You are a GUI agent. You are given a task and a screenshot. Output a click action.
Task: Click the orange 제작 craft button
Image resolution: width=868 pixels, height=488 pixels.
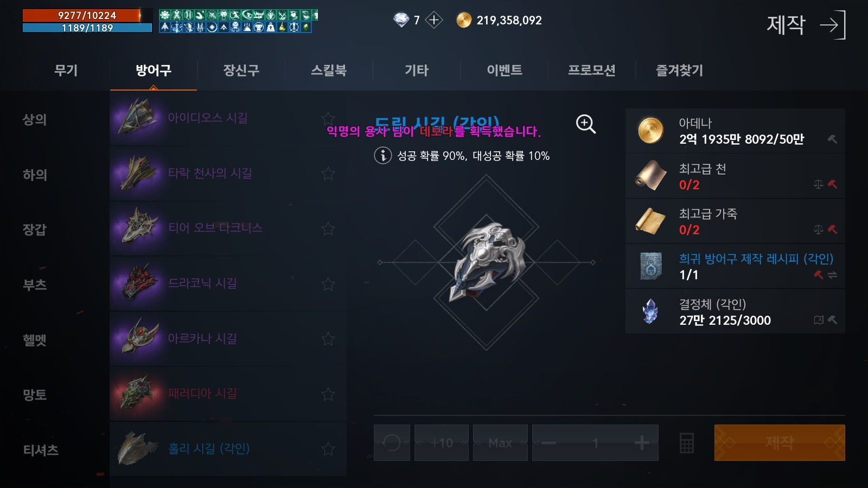(780, 443)
